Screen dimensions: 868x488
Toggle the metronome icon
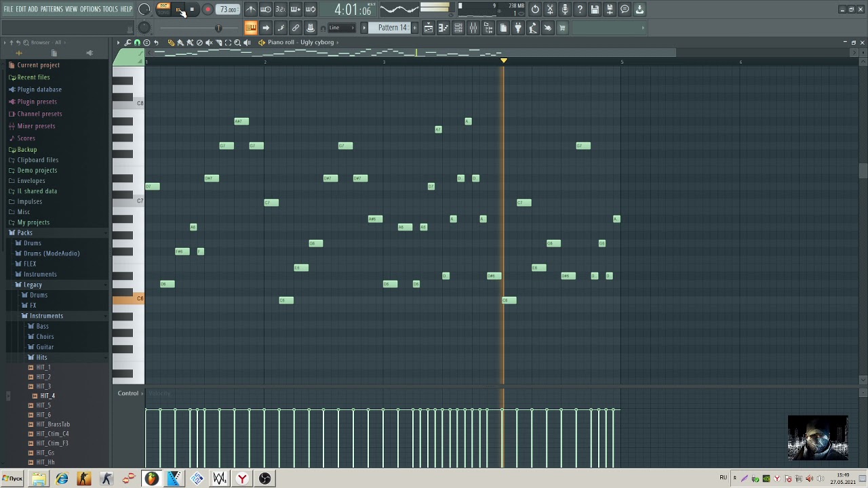pyautogui.click(x=251, y=9)
